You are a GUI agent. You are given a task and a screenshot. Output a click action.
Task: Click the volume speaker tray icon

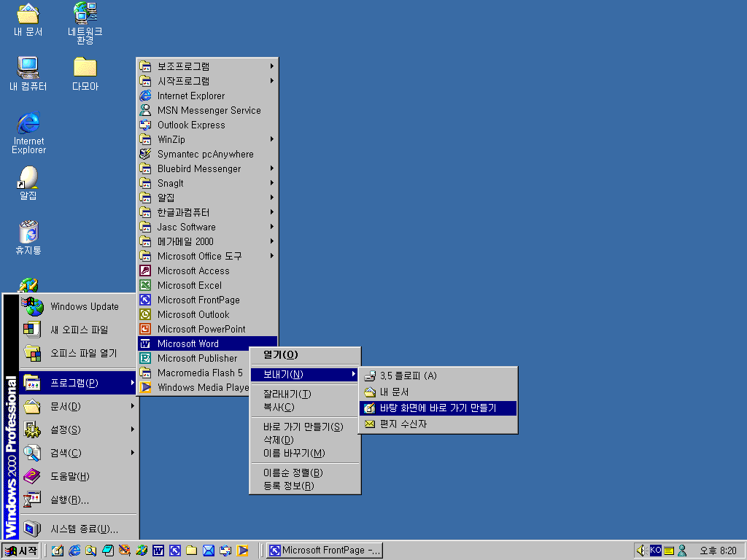pyautogui.click(x=640, y=551)
